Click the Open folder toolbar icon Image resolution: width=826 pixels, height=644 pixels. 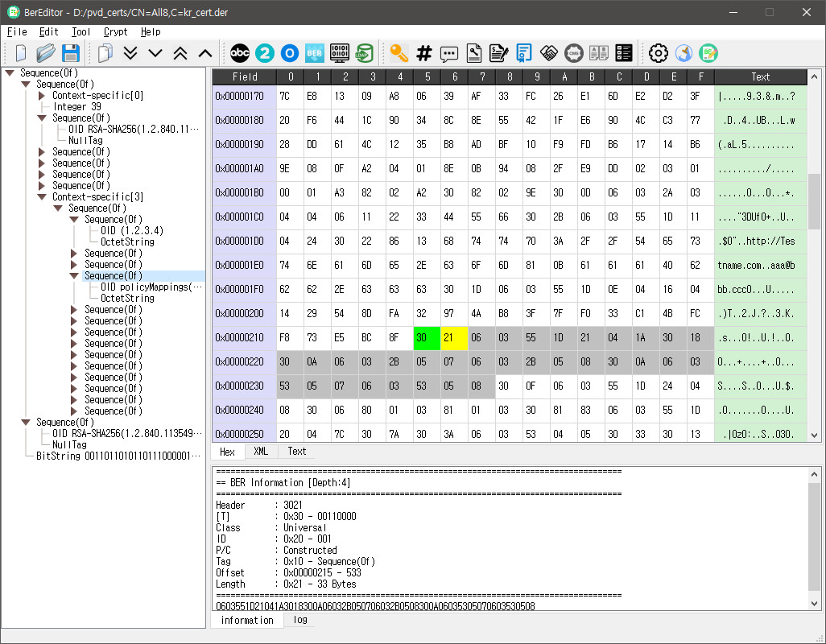(x=46, y=54)
